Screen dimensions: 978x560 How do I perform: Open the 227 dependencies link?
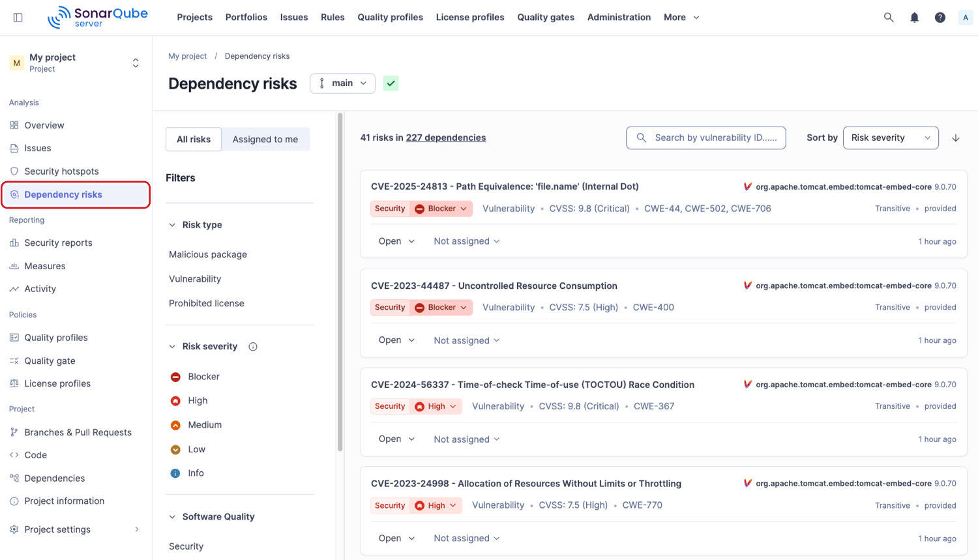coord(446,138)
